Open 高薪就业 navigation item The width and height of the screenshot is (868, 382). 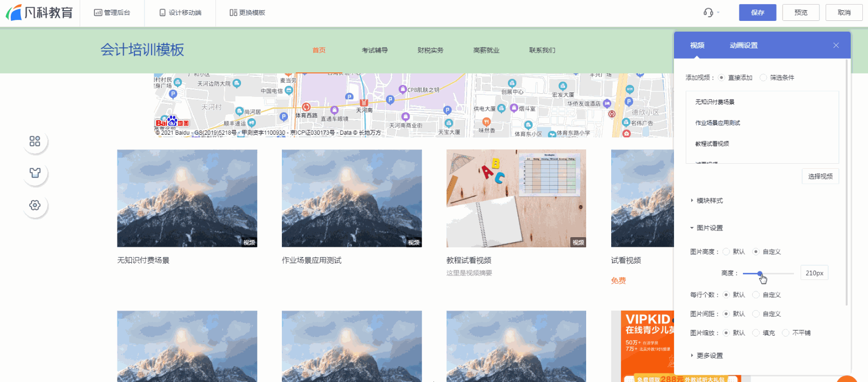click(x=487, y=50)
